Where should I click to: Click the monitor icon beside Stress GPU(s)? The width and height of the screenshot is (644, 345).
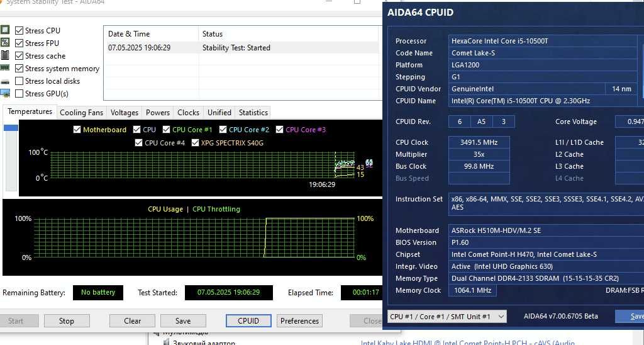click(x=5, y=93)
